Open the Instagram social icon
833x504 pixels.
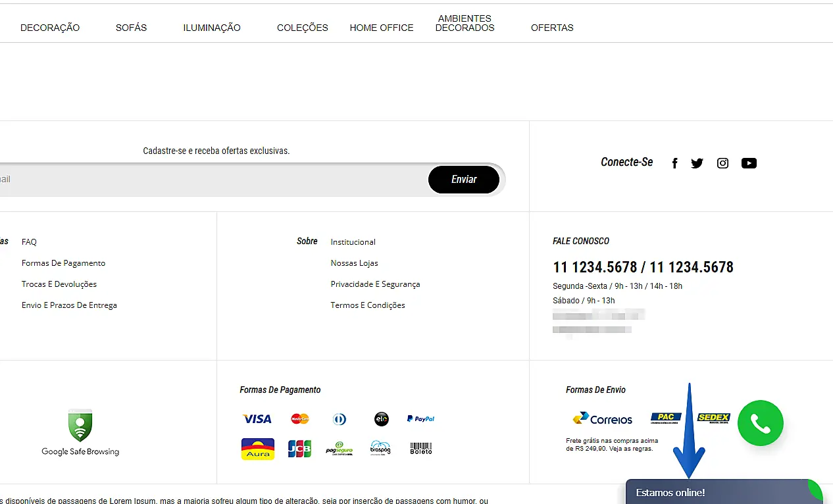pos(722,164)
